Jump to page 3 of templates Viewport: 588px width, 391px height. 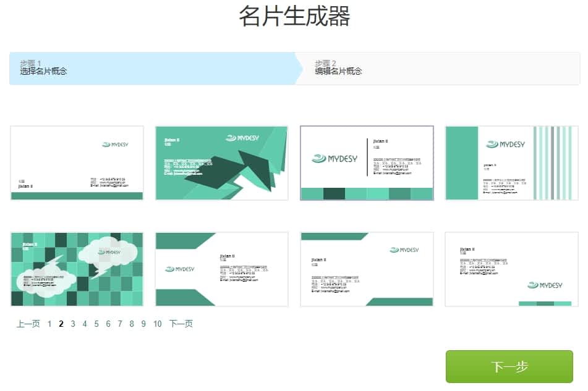73,324
